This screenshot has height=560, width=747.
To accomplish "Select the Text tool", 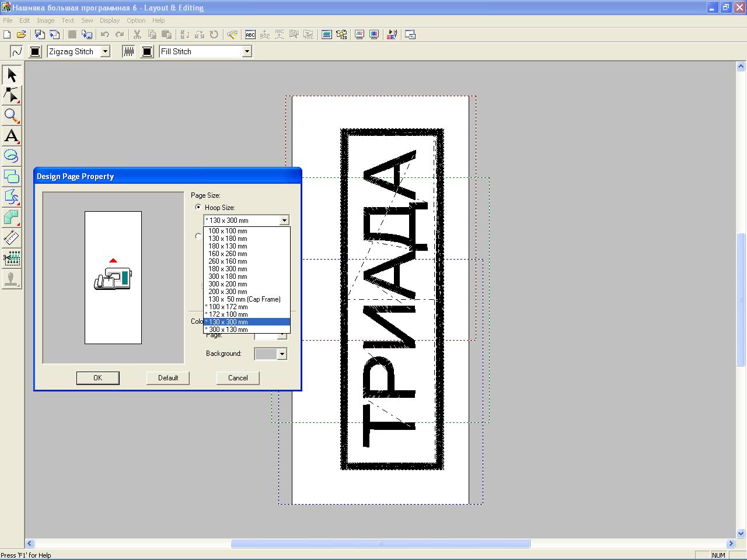I will [x=12, y=136].
